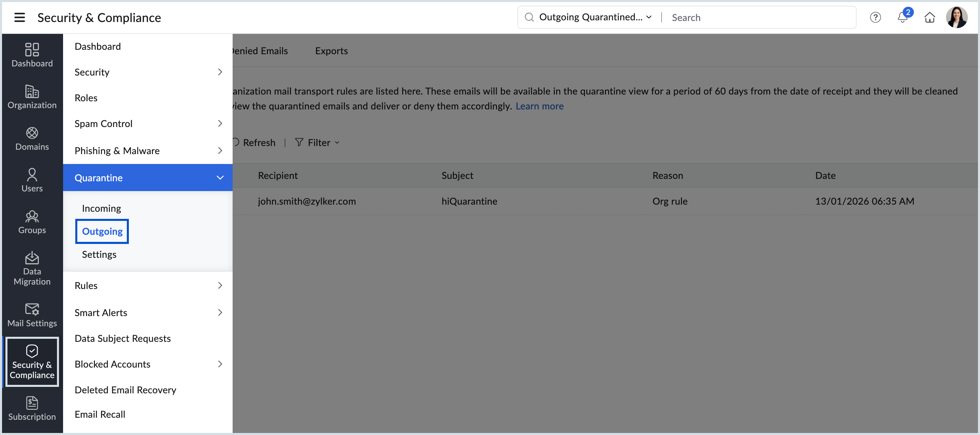Open the hamburger menu icon
980x435 pixels.
pyautogui.click(x=19, y=18)
